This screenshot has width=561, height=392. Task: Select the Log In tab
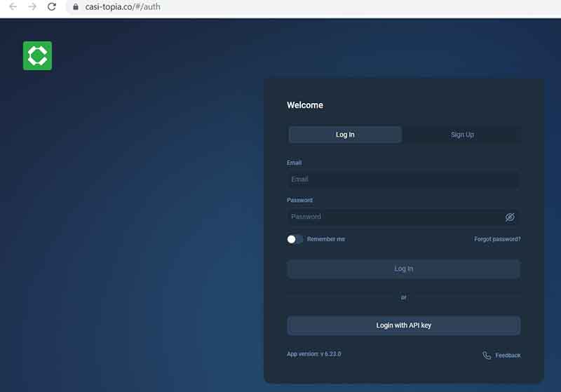pyautogui.click(x=345, y=135)
